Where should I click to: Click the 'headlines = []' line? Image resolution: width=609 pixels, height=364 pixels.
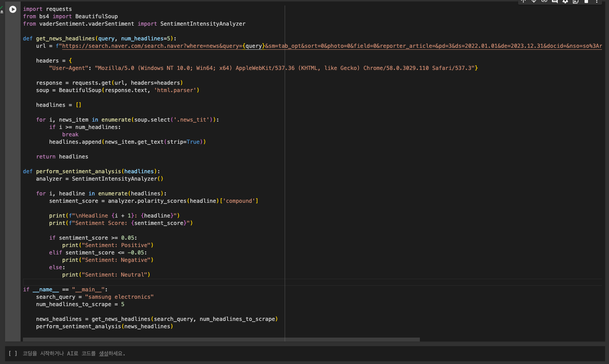point(59,105)
